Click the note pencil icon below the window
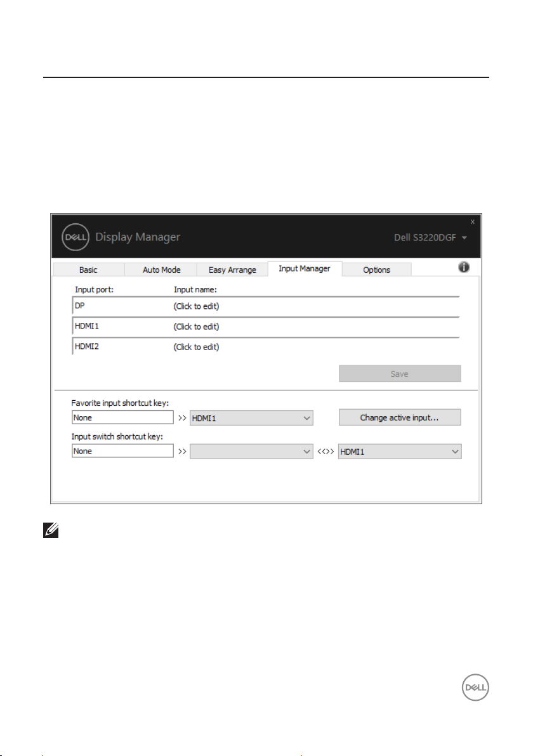Screen dimensions: 533x756 click(x=51, y=530)
